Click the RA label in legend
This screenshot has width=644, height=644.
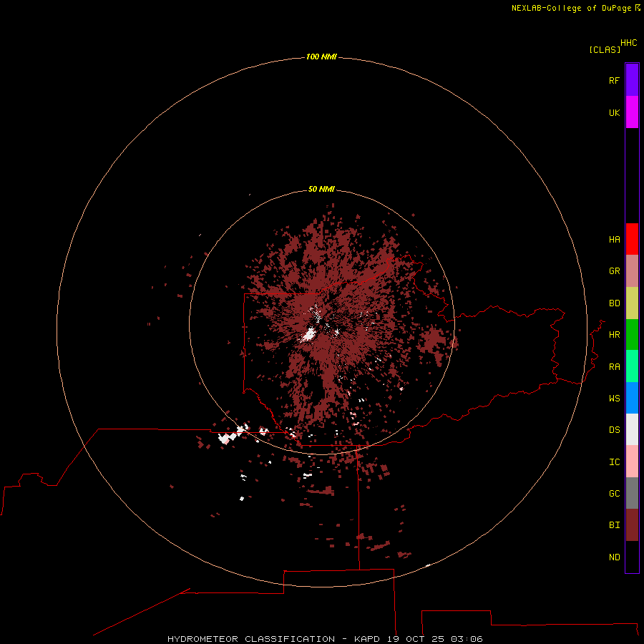(x=614, y=367)
